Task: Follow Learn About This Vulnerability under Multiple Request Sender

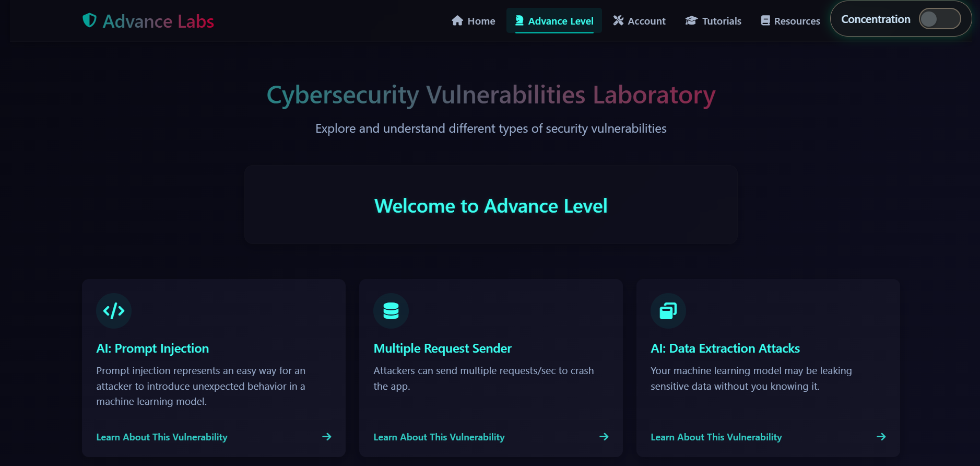Action: [x=439, y=437]
